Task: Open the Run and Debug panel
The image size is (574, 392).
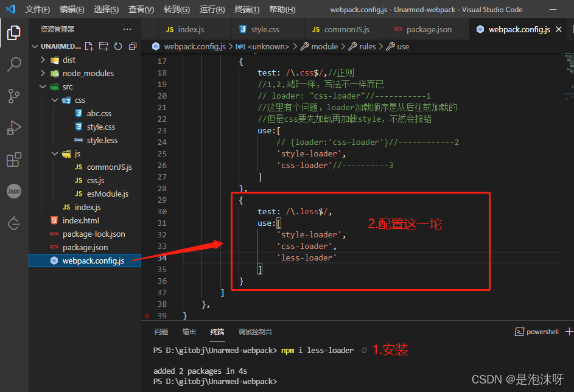Action: coord(14,128)
